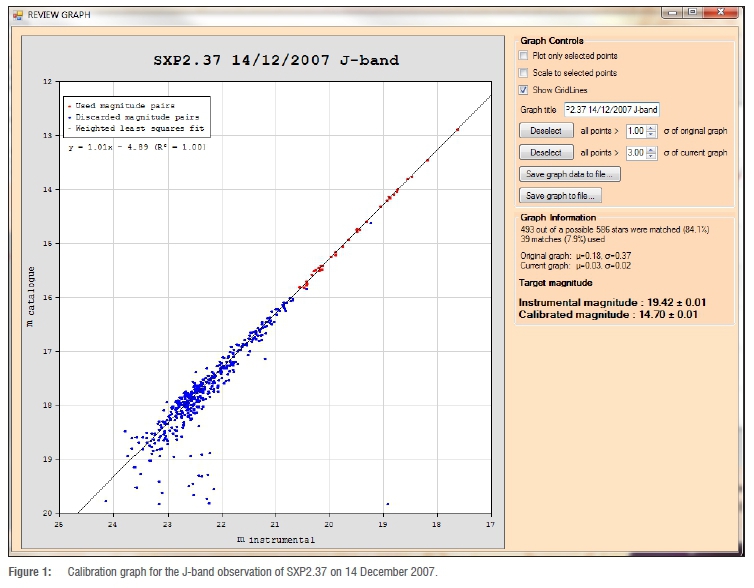
Task: Close the Review Graph window
Action: tap(721, 11)
